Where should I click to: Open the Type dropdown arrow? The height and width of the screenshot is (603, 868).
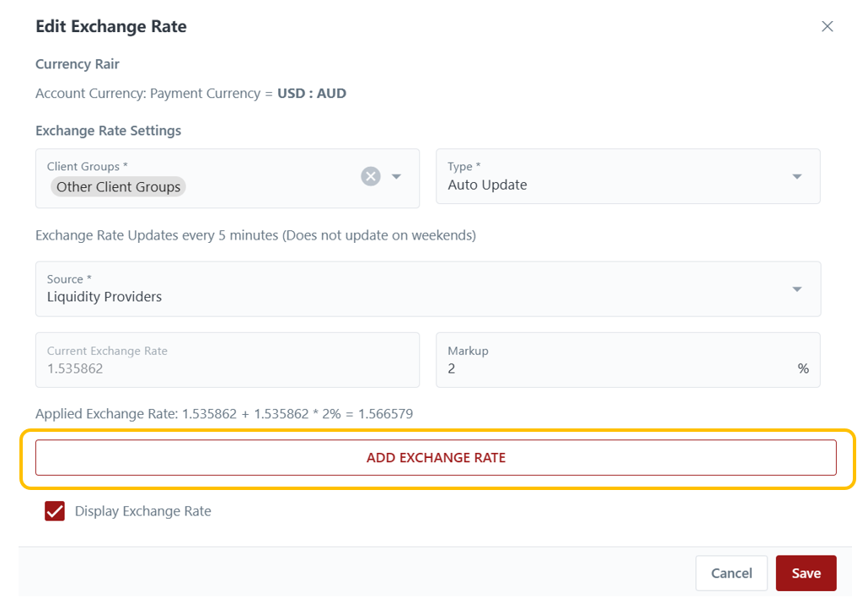tap(797, 177)
